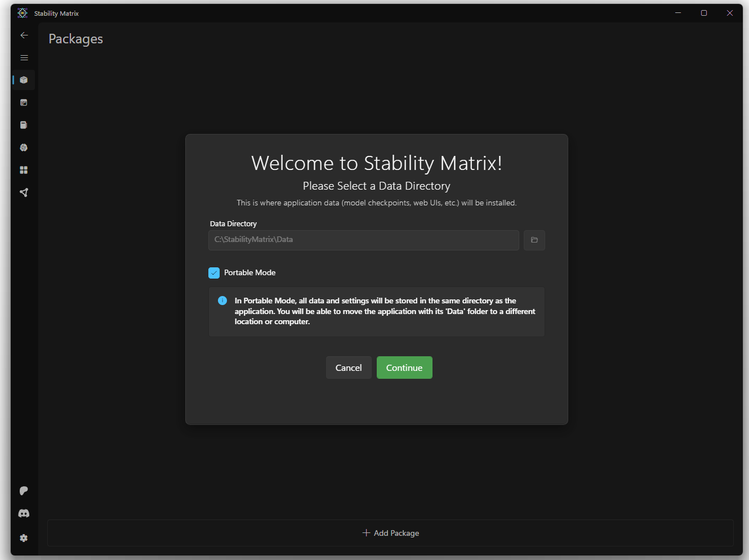Image resolution: width=749 pixels, height=560 pixels.
Task: Click Add Package at the bottom
Action: coord(391,533)
